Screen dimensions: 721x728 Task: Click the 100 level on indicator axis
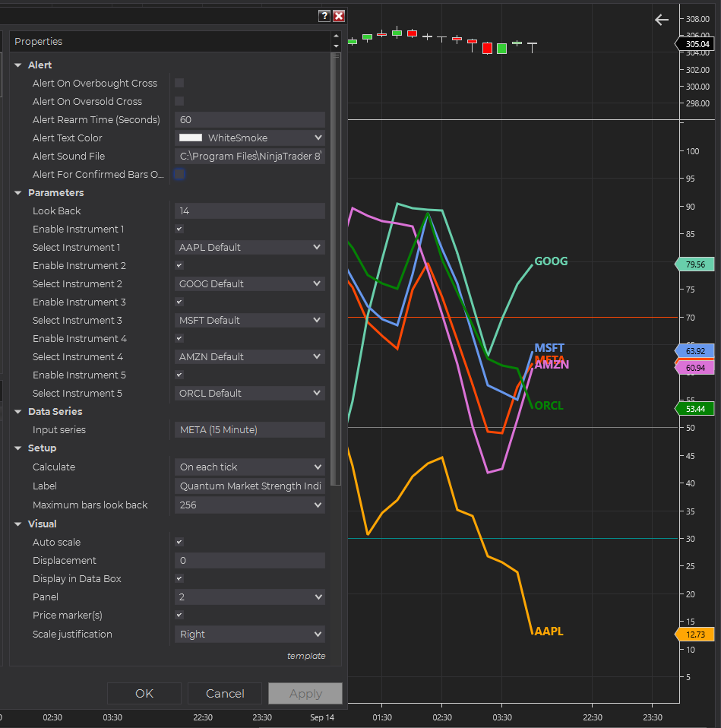point(692,151)
